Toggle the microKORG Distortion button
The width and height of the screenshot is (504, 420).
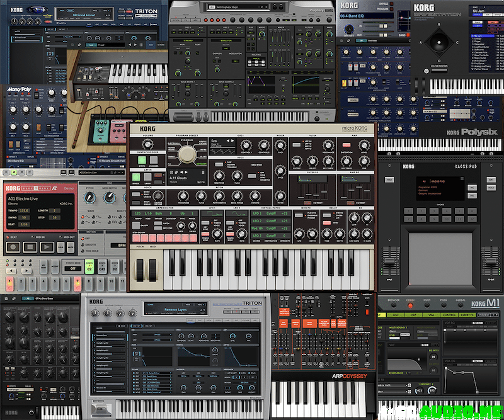click(x=346, y=145)
